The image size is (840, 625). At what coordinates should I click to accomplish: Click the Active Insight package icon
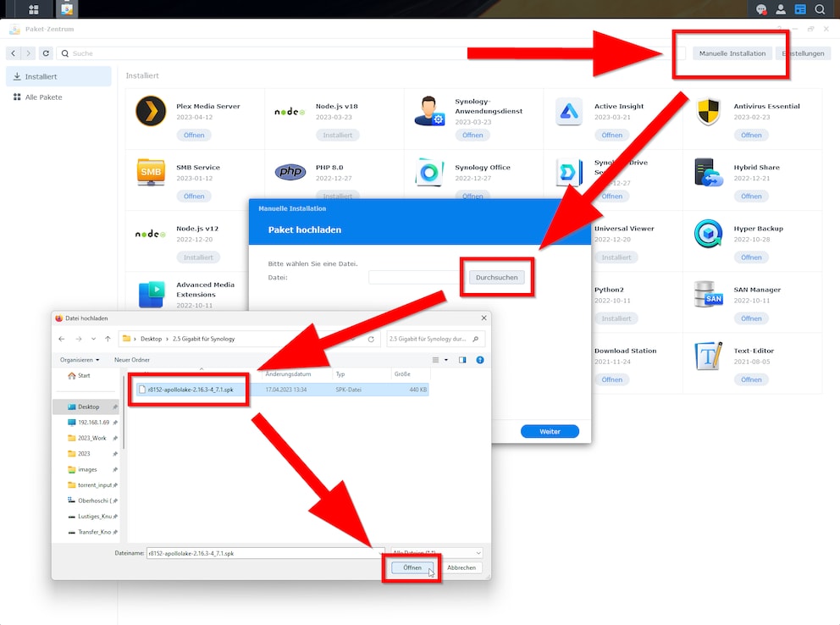(568, 112)
